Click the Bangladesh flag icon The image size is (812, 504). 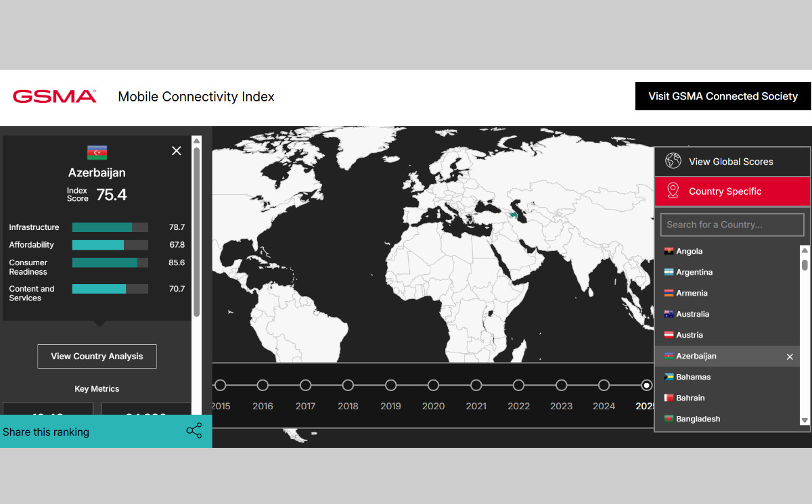coord(669,419)
